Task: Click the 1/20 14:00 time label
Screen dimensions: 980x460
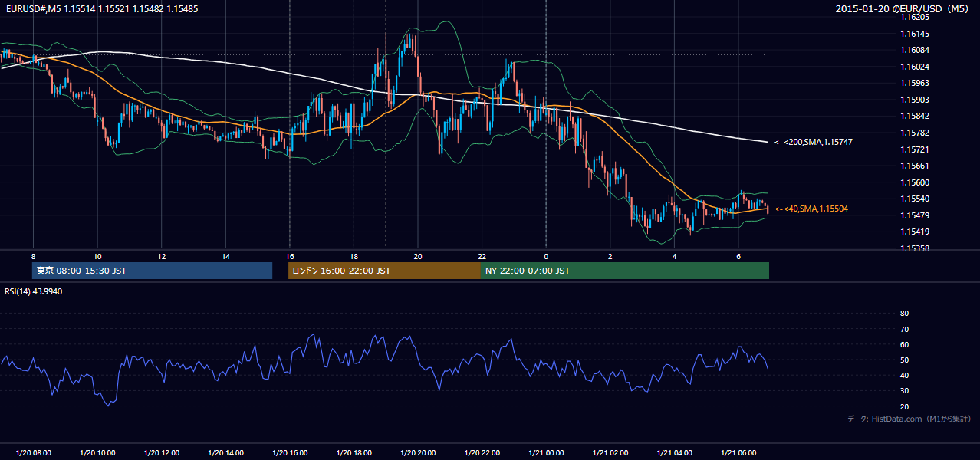Action: [225, 452]
